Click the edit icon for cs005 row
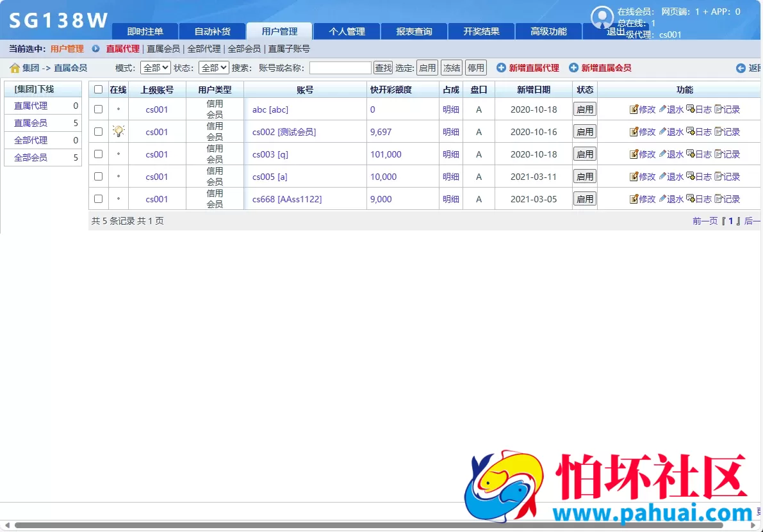The image size is (763, 532). 634,177
